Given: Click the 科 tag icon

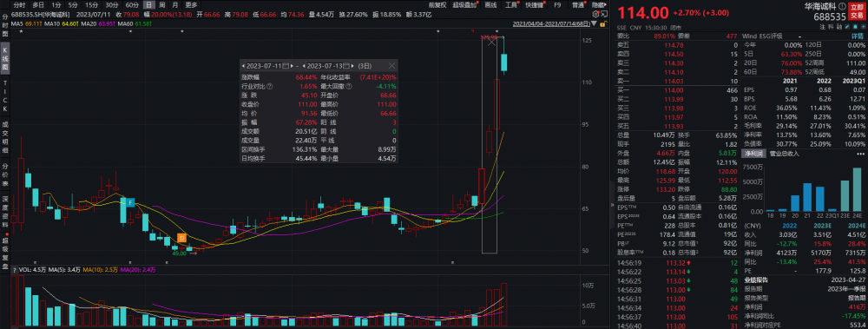Looking at the screenshot, I should tap(831, 27).
